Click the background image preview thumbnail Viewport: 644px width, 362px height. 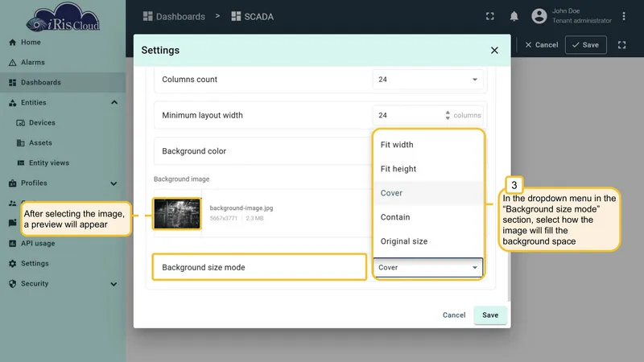click(x=177, y=213)
